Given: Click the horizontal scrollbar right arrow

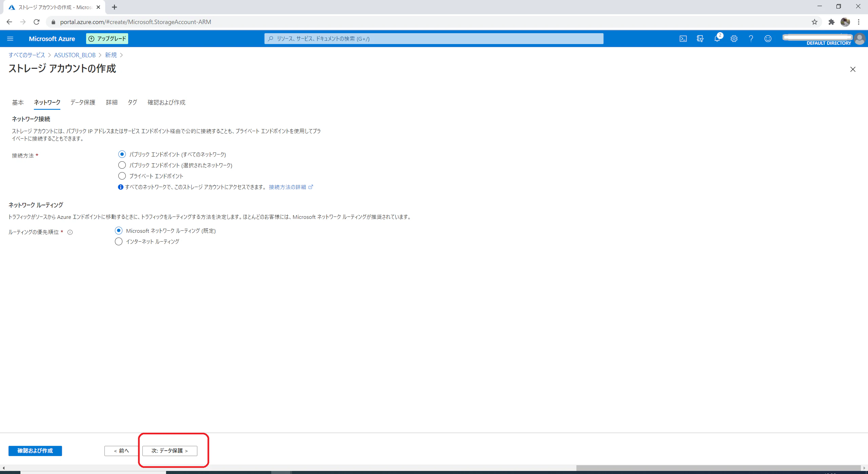Looking at the screenshot, I should pos(865,468).
